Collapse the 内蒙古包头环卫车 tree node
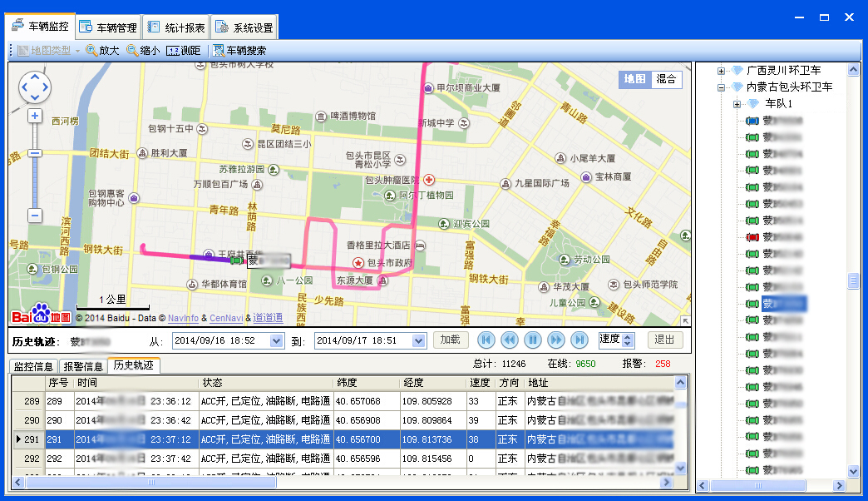 [x=721, y=87]
